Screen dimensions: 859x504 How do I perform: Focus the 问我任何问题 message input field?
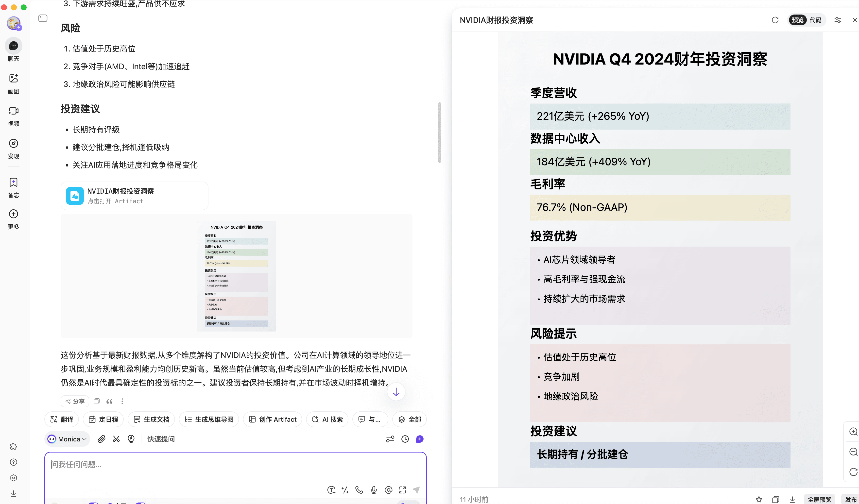(x=235, y=465)
